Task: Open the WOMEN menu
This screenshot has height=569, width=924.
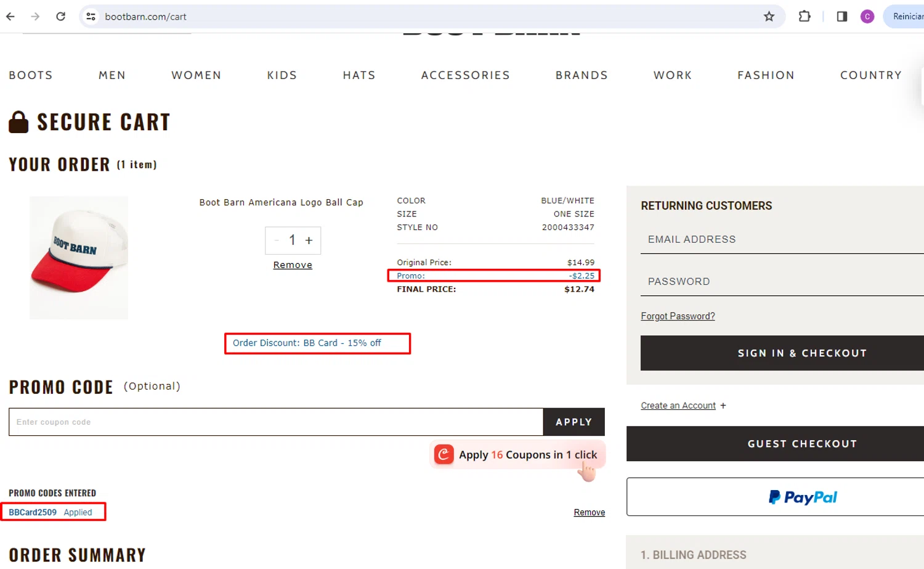Action: [197, 75]
